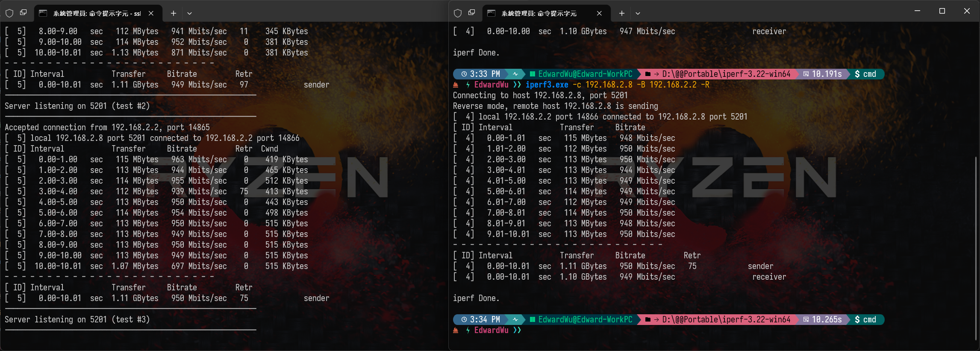Close the right terminal's command prompt tab
Image resolution: width=980 pixels, height=351 pixels.
tap(600, 13)
